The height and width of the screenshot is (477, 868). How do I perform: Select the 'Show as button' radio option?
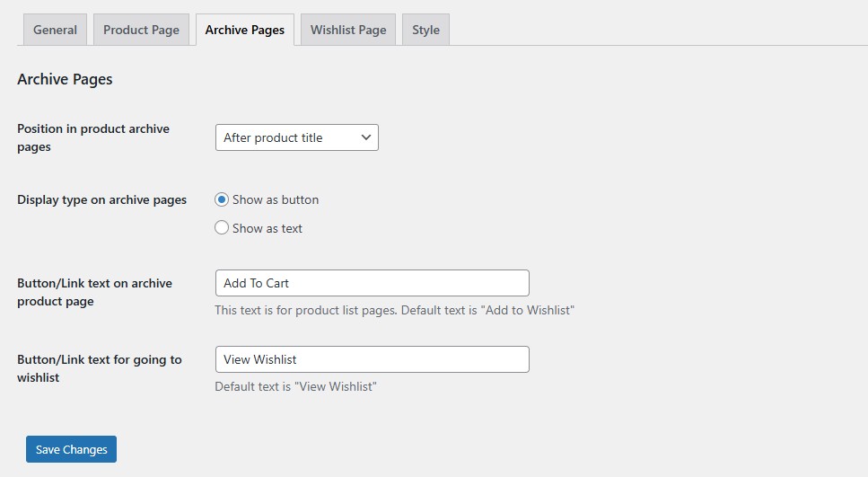click(222, 199)
